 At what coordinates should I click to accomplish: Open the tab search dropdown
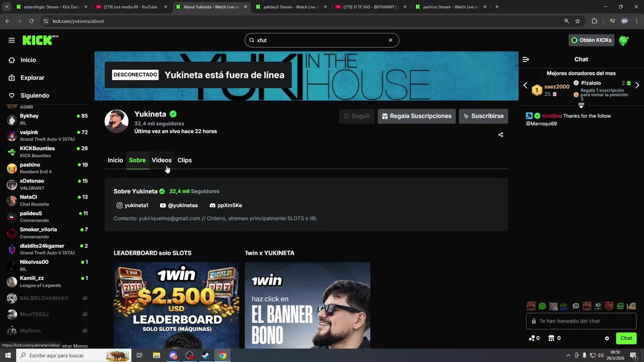click(7, 7)
